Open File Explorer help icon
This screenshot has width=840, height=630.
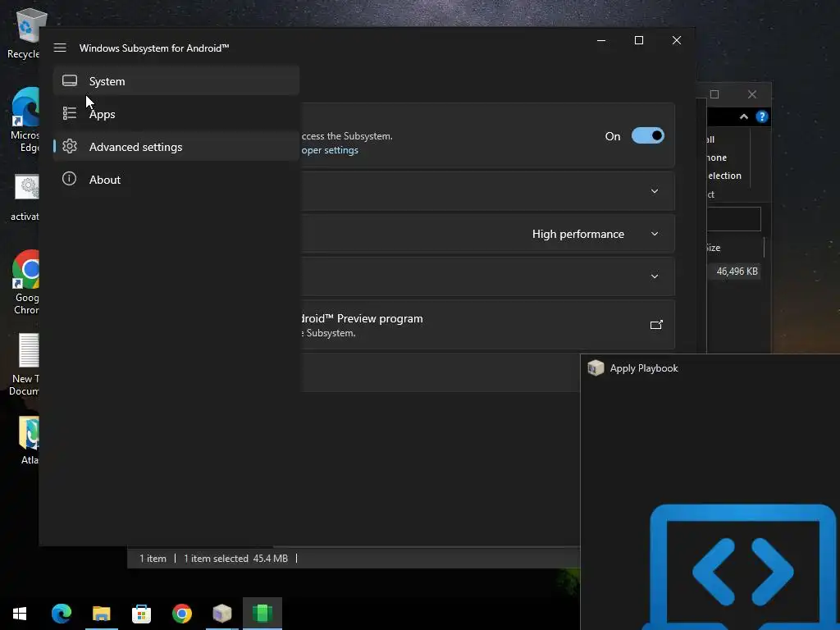coord(762,116)
